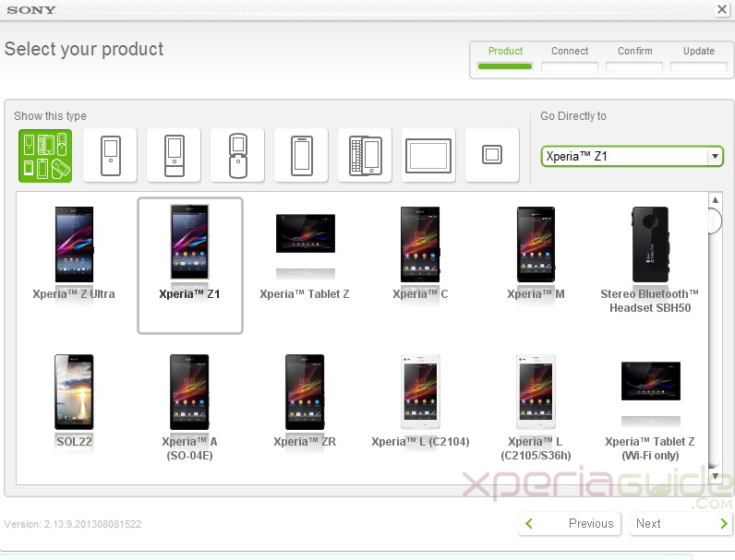735x560 pixels.
Task: Show all product types filter
Action: [45, 155]
